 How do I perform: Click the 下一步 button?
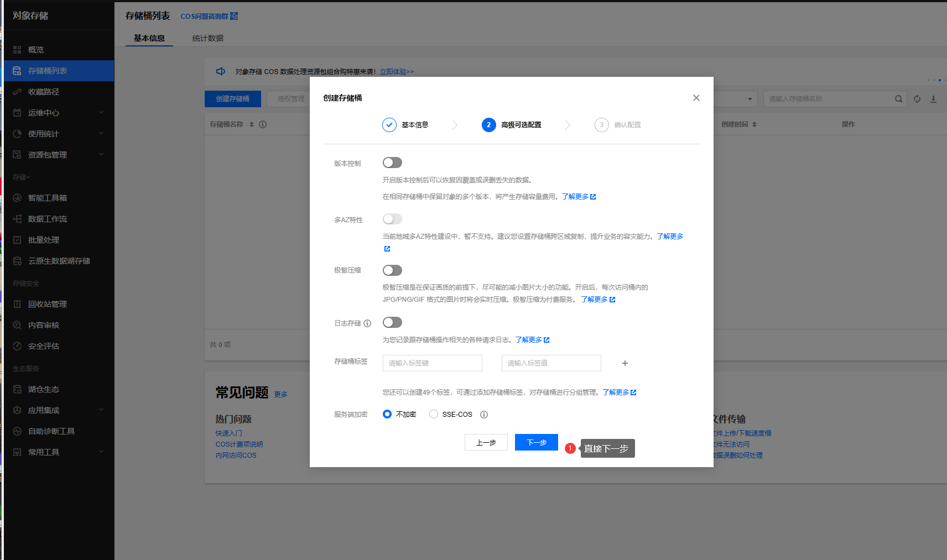536,442
